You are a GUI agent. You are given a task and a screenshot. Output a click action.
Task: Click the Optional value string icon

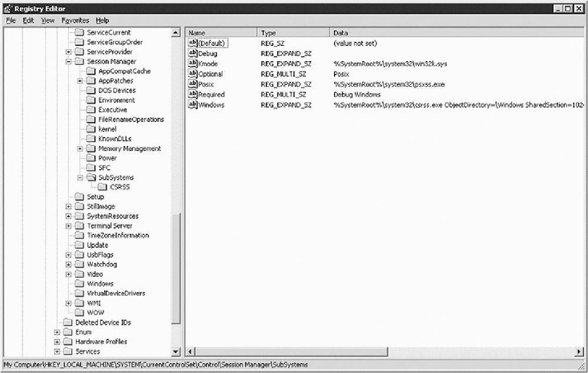tap(192, 74)
